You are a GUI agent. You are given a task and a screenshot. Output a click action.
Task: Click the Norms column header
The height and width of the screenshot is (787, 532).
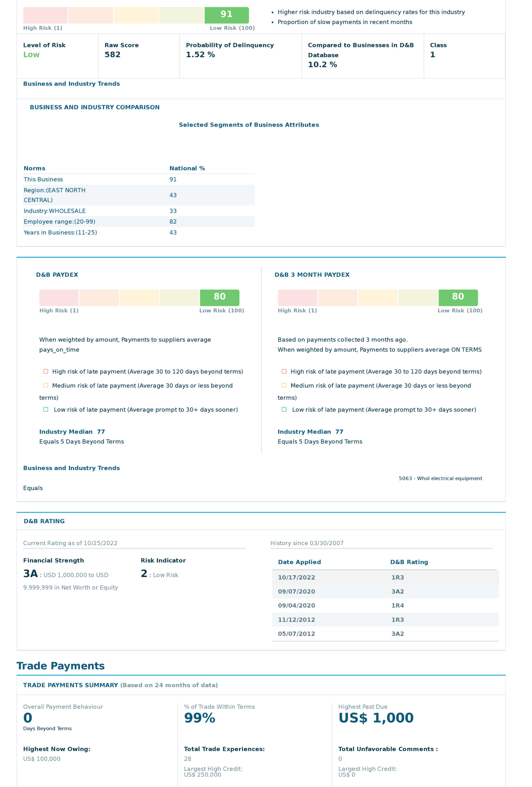pos(34,168)
